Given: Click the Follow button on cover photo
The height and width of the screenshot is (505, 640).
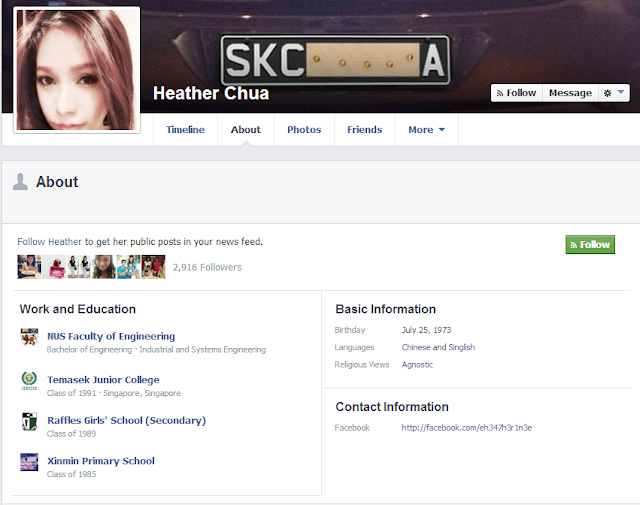Looking at the screenshot, I should click(x=516, y=93).
